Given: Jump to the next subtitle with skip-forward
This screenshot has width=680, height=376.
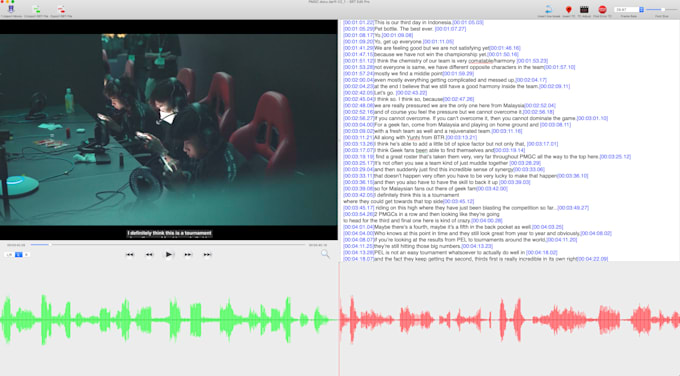Looking at the screenshot, I should 207,255.
